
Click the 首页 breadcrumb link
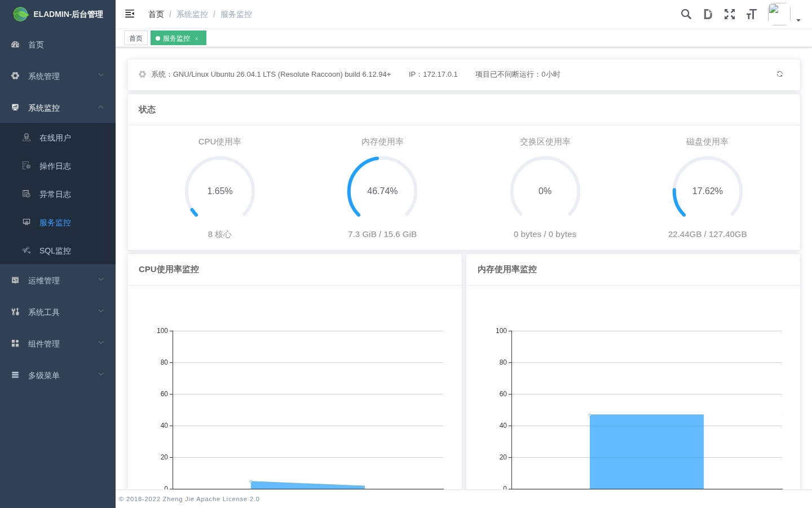pyautogui.click(x=156, y=14)
